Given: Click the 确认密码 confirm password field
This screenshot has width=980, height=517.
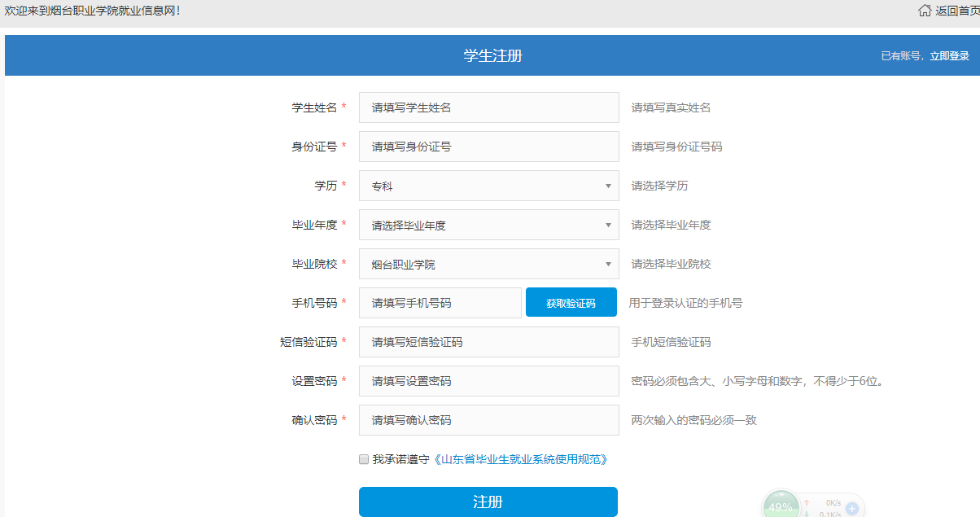Looking at the screenshot, I should click(x=488, y=420).
